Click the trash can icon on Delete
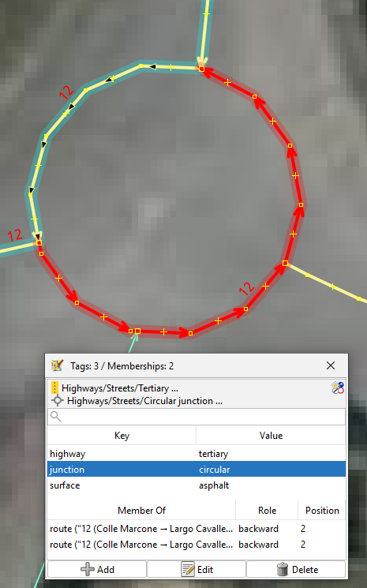Image resolution: width=367 pixels, height=588 pixels. [x=283, y=569]
